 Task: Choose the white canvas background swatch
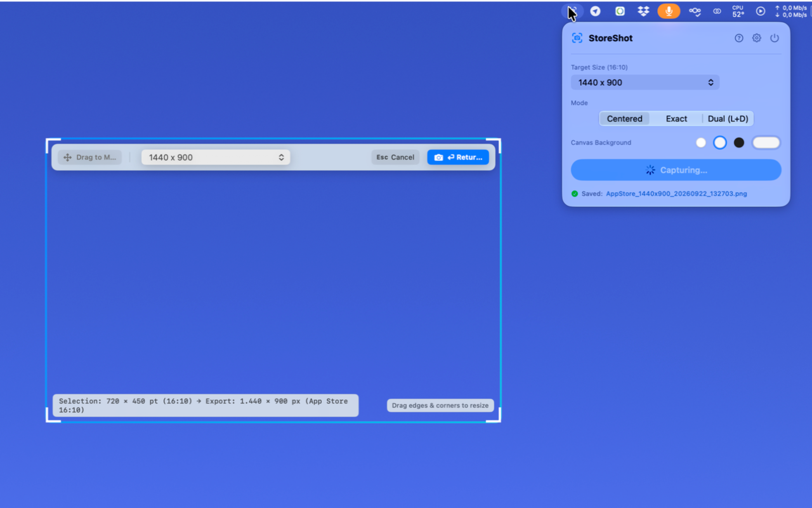coord(701,143)
